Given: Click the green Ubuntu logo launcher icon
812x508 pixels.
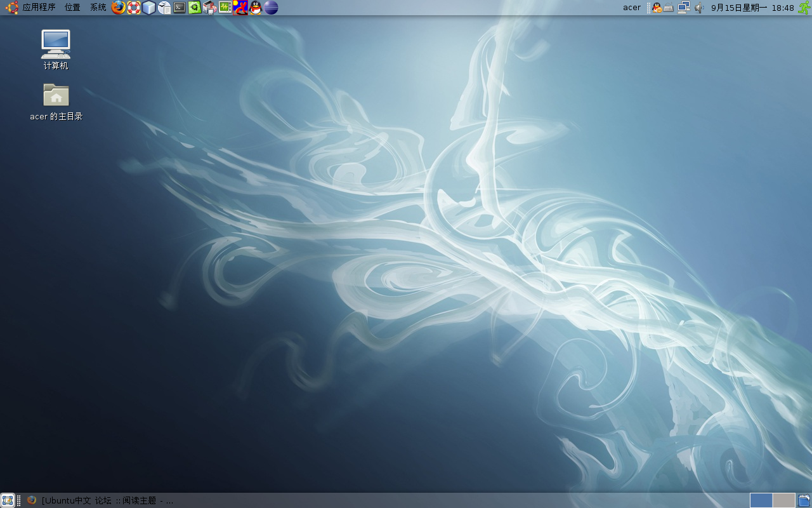Looking at the screenshot, I should pos(195,8).
